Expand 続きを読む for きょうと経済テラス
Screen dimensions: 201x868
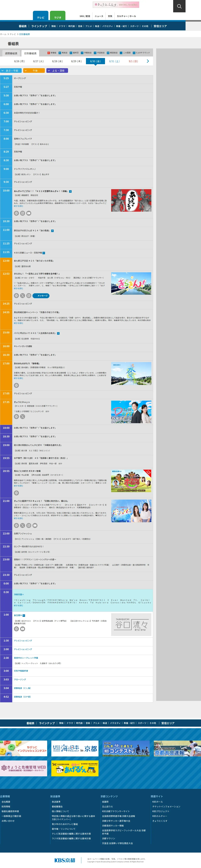(x=19, y=518)
